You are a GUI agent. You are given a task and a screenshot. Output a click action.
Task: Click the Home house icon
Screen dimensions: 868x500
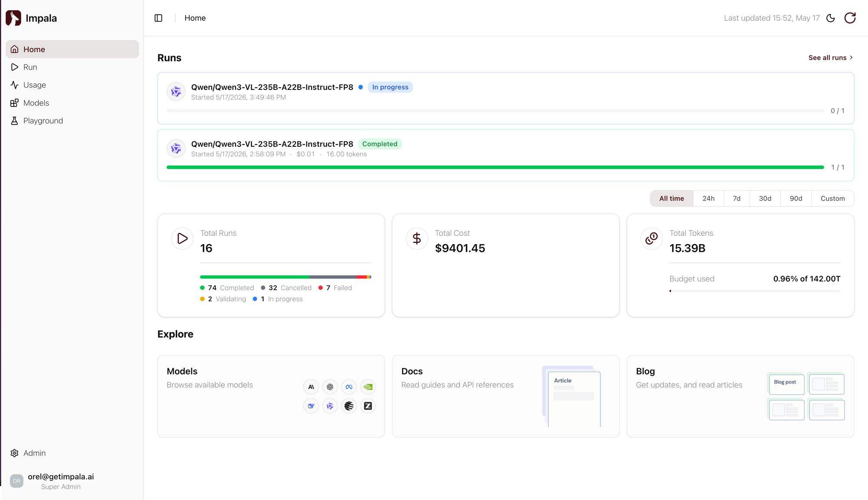click(x=14, y=49)
